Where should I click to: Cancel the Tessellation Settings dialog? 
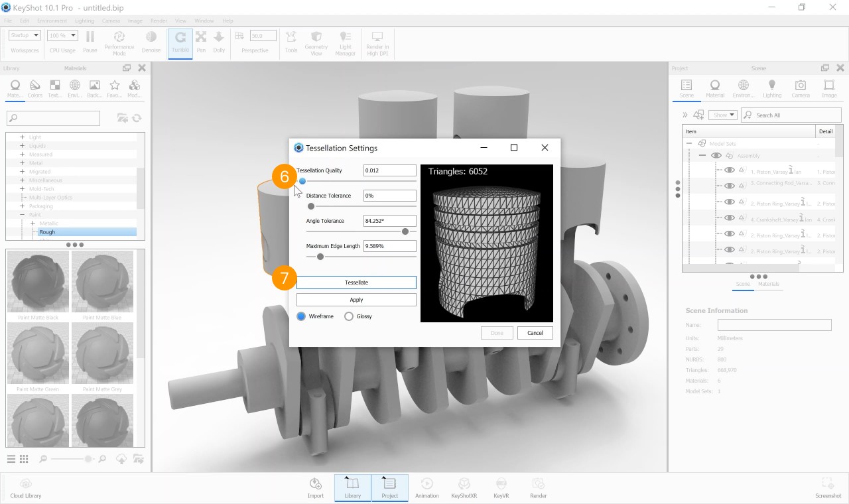click(535, 333)
